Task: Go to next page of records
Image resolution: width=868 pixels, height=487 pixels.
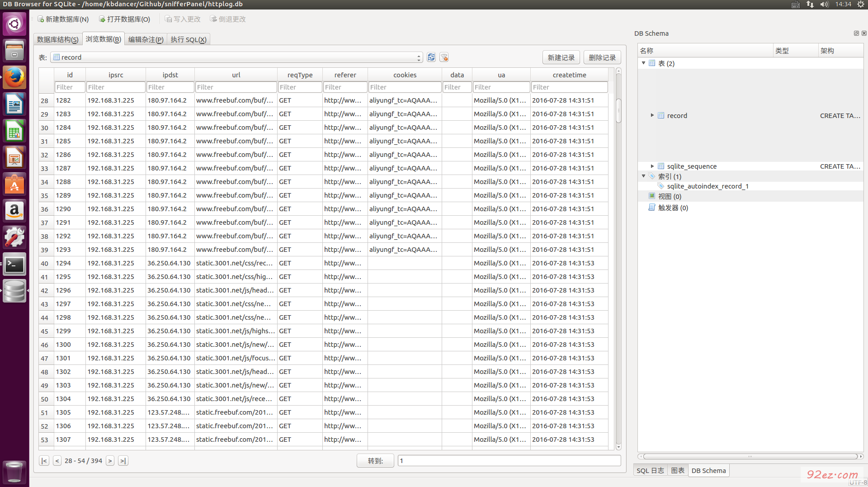Action: tap(110, 461)
